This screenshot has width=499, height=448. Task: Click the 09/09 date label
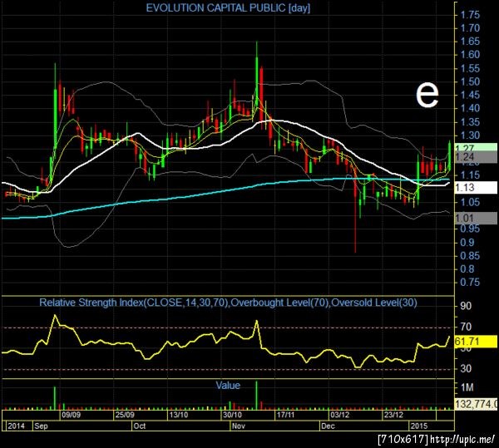click(71, 415)
